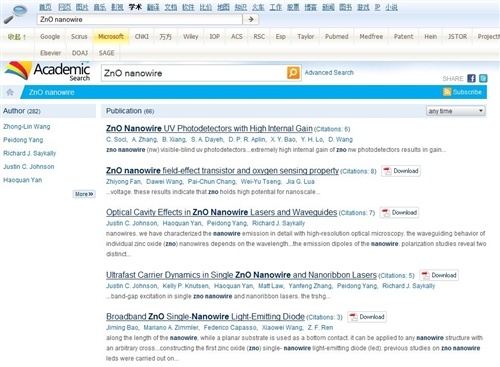Viewport: 500px width, 367px height.
Task: Click the arrow go button in top search bar
Action: (x=251, y=19)
